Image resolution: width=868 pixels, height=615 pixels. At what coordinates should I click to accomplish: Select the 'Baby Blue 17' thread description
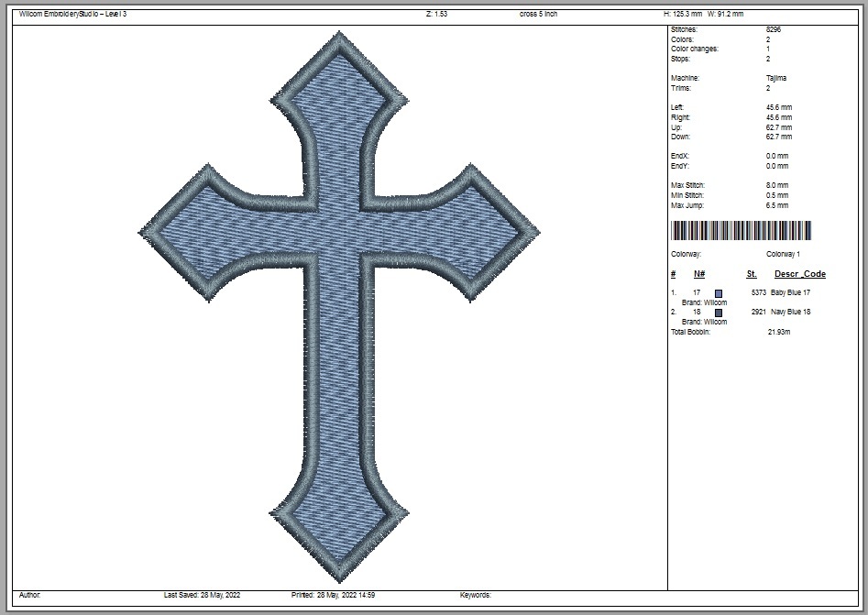click(x=791, y=292)
